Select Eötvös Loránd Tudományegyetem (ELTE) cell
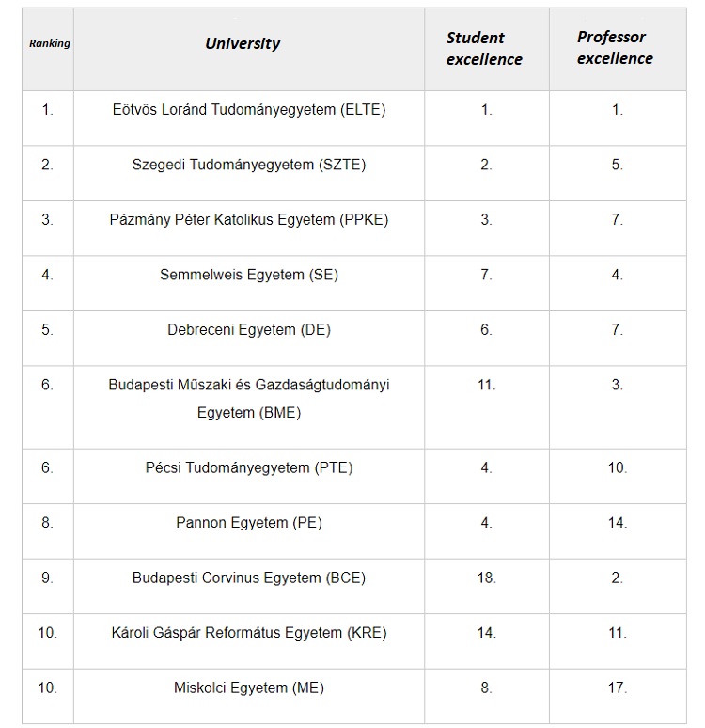Viewport: 705px width, 728px height. click(249, 109)
